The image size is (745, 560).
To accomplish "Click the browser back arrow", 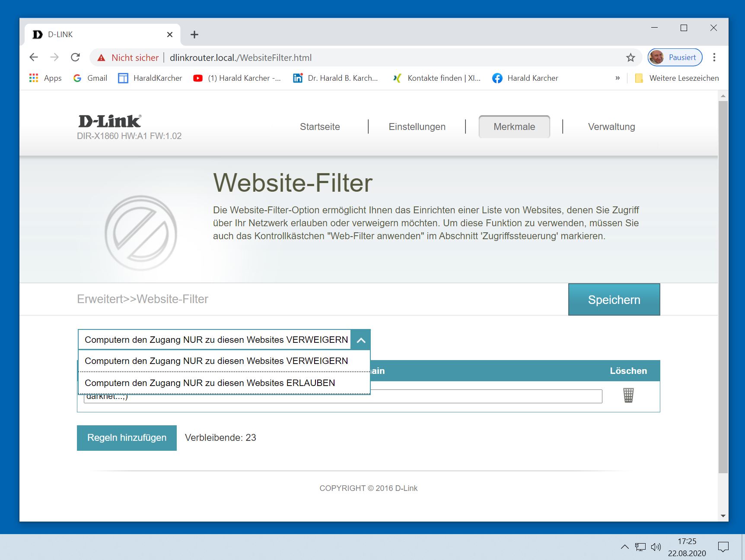I will pyautogui.click(x=34, y=57).
